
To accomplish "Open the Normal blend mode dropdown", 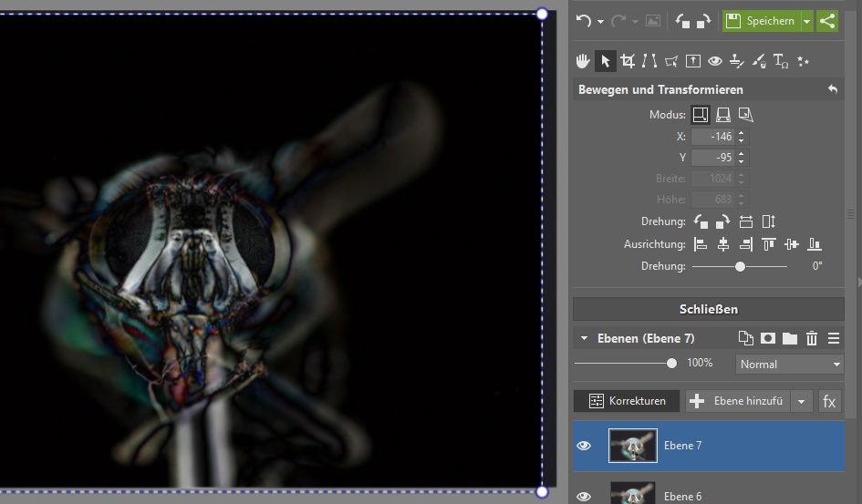I will coord(789,364).
